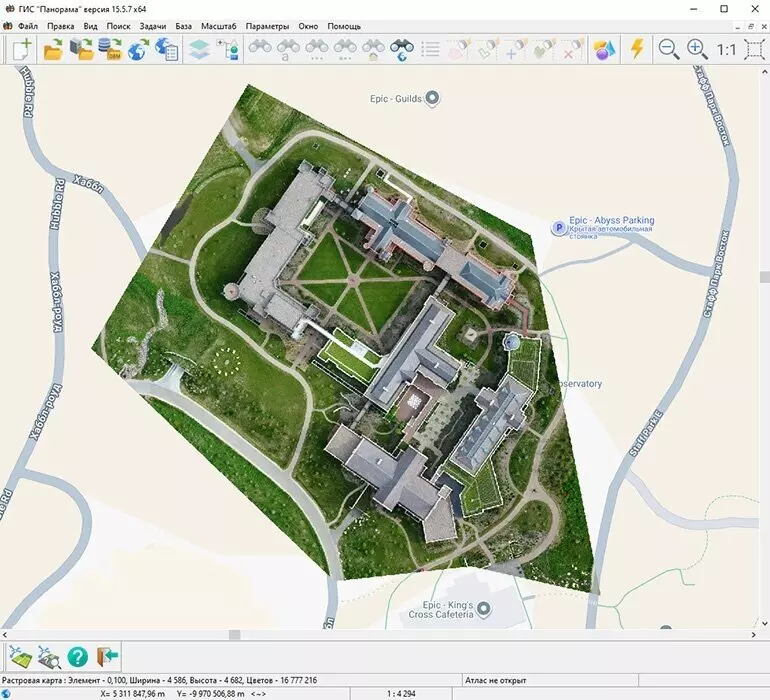
Task: Click the fit whole map frame icon
Action: pos(754,50)
